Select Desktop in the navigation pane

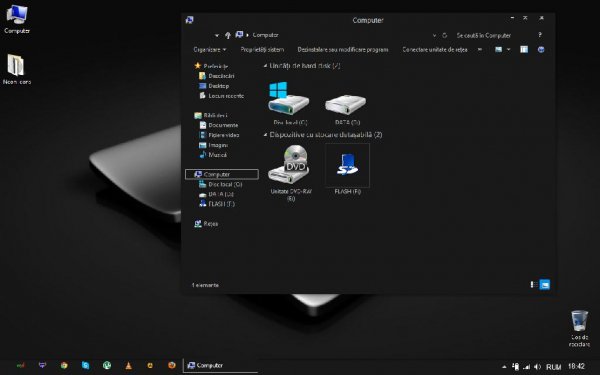pos(214,86)
